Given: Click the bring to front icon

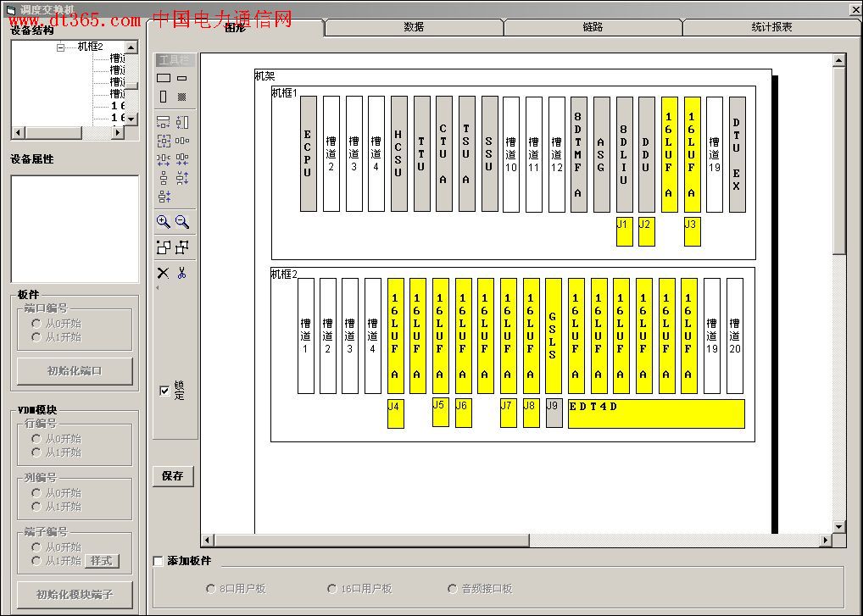Looking at the screenshot, I should click(164, 247).
